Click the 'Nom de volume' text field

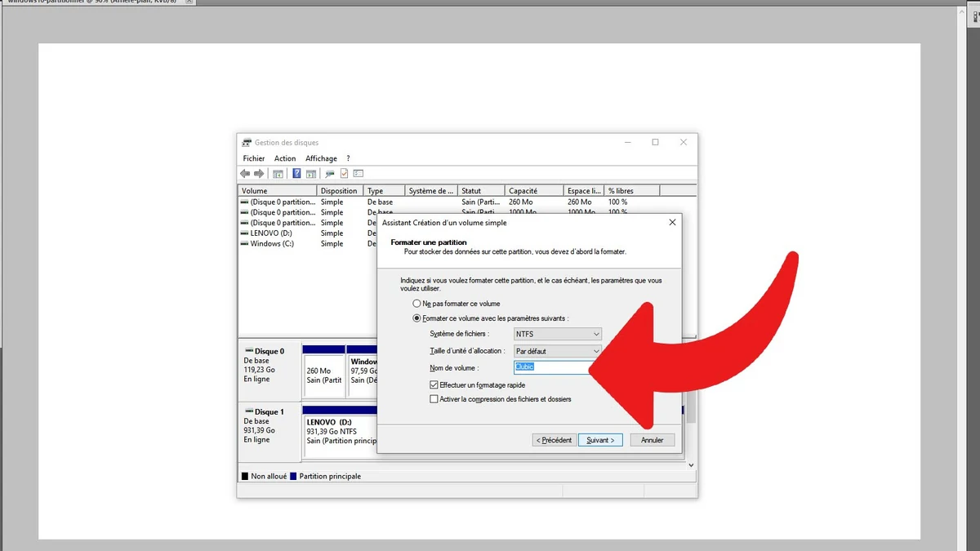point(551,367)
